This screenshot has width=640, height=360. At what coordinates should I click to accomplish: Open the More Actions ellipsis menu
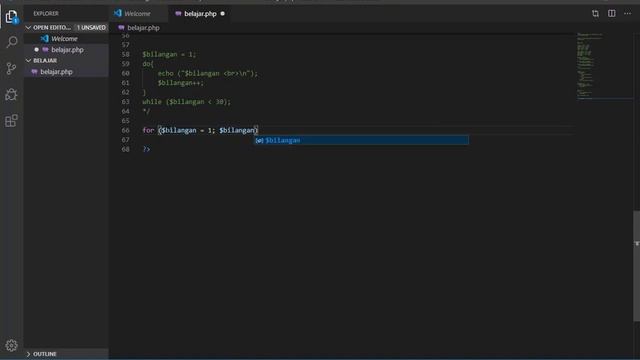click(x=627, y=13)
